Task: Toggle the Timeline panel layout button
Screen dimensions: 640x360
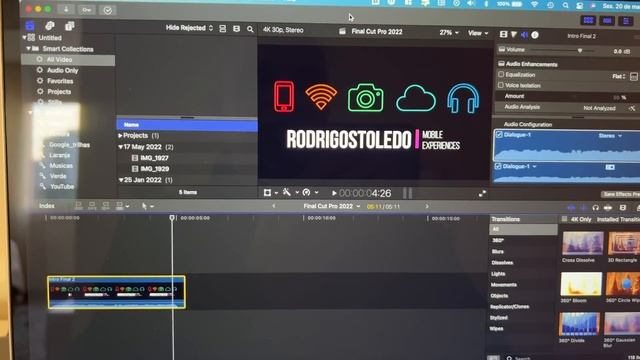Action: [x=607, y=20]
